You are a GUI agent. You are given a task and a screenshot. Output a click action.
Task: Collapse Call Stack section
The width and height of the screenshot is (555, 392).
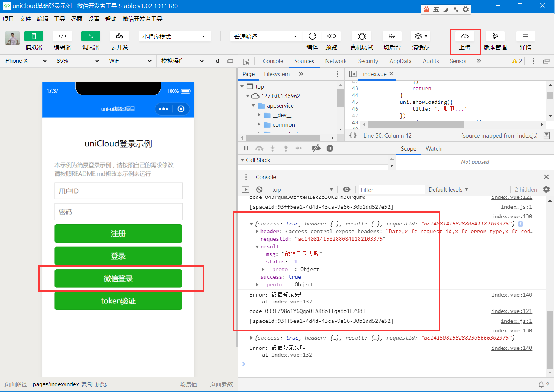pos(242,160)
